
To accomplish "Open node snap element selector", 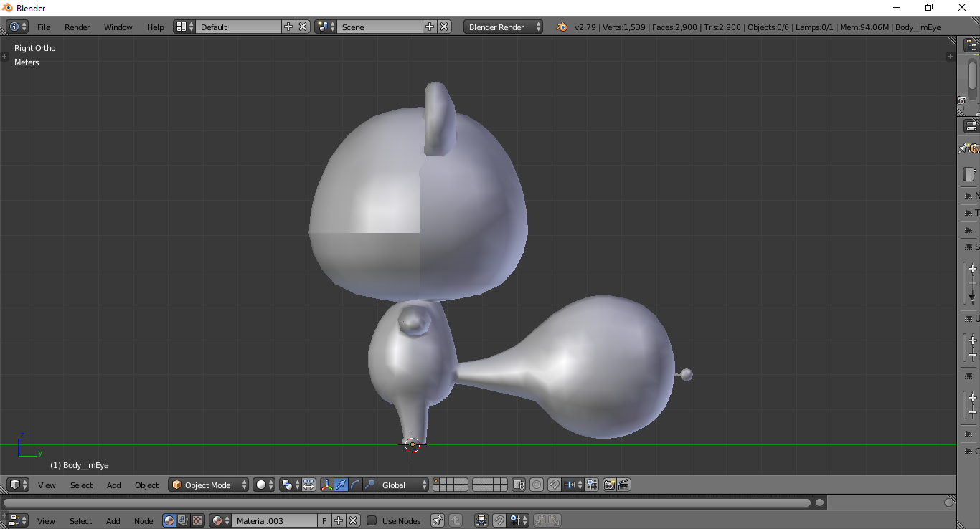I will [518, 520].
